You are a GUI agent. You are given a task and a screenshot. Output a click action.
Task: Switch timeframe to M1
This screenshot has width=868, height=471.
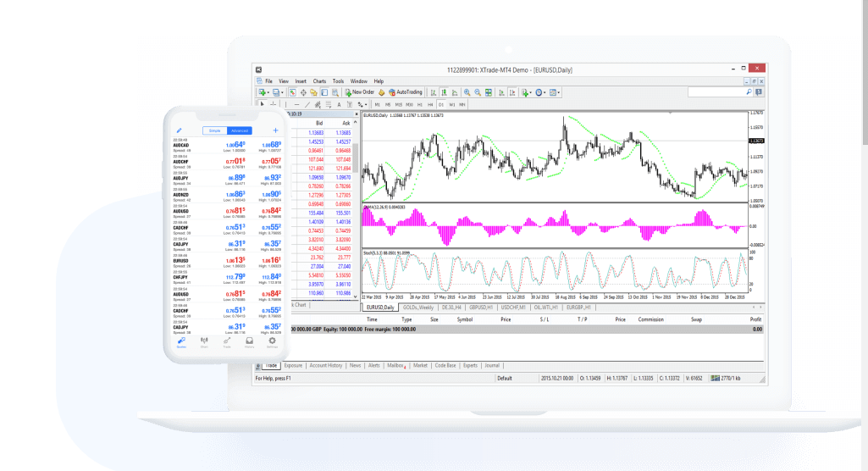[377, 104]
